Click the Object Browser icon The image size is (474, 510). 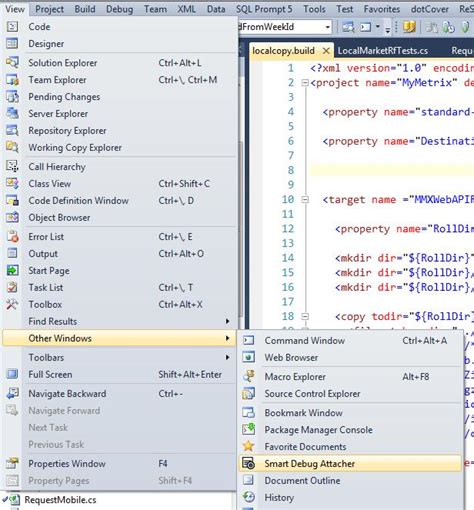pyautogui.click(x=12, y=217)
